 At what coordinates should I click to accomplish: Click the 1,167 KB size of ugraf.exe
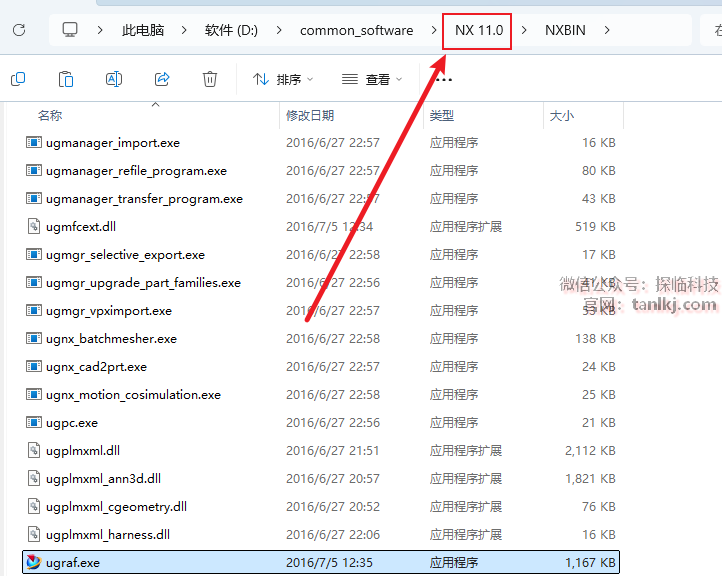click(590, 563)
